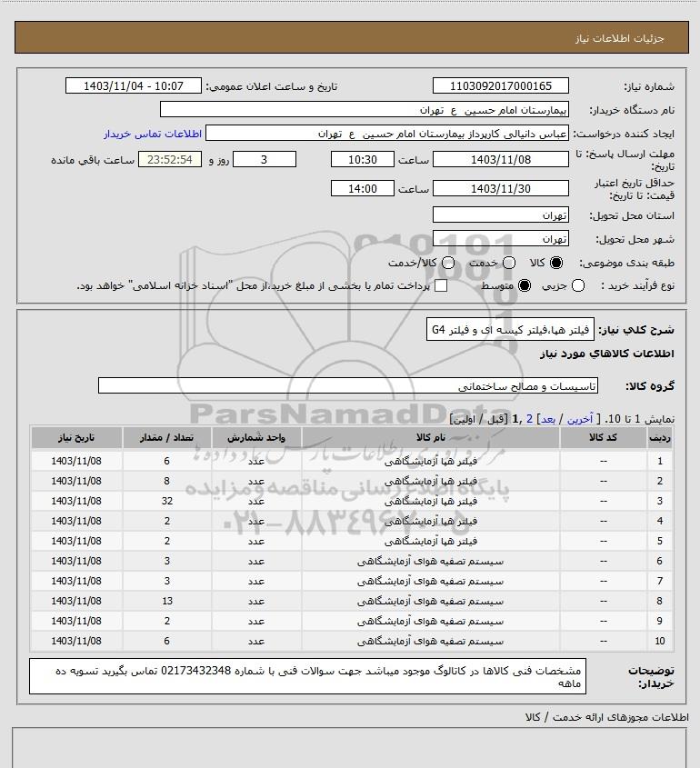Click the تاریخ نیاز column header

click(76, 437)
